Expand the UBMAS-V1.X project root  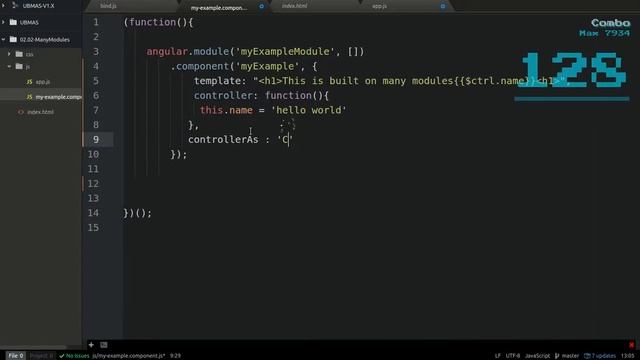[x=4, y=6]
